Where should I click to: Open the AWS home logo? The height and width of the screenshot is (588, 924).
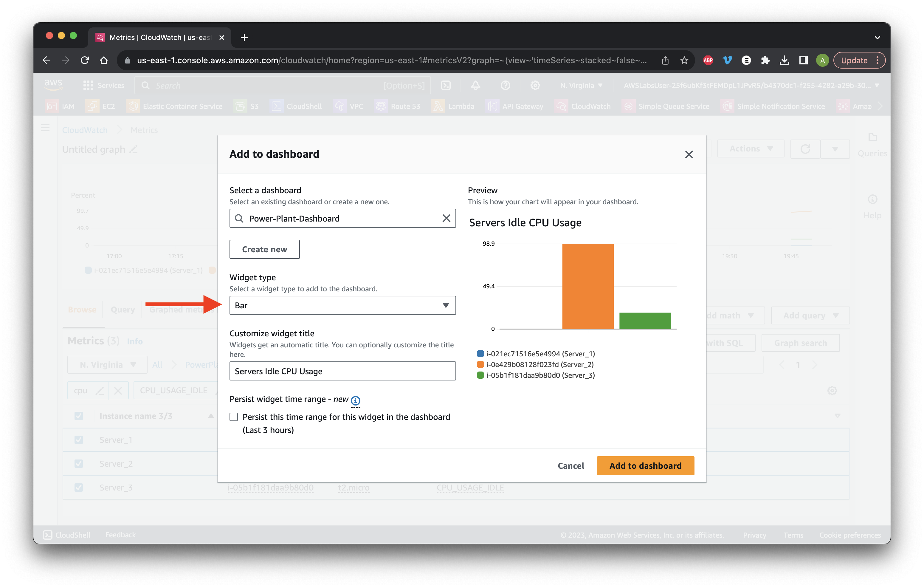click(x=53, y=85)
